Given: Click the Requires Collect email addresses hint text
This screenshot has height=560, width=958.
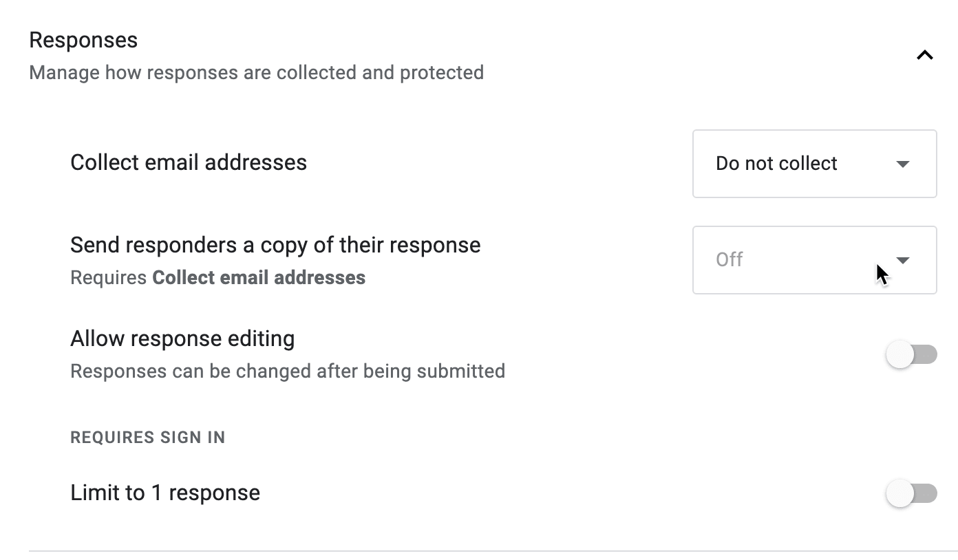Looking at the screenshot, I should tap(217, 277).
